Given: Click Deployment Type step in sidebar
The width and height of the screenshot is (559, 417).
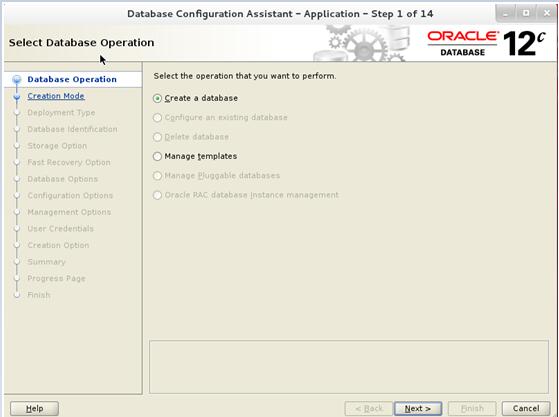Looking at the screenshot, I should tap(61, 113).
